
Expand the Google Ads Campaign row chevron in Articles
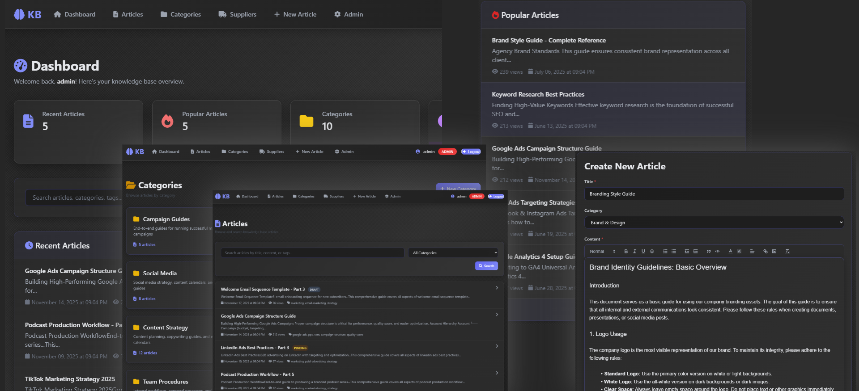click(497, 315)
